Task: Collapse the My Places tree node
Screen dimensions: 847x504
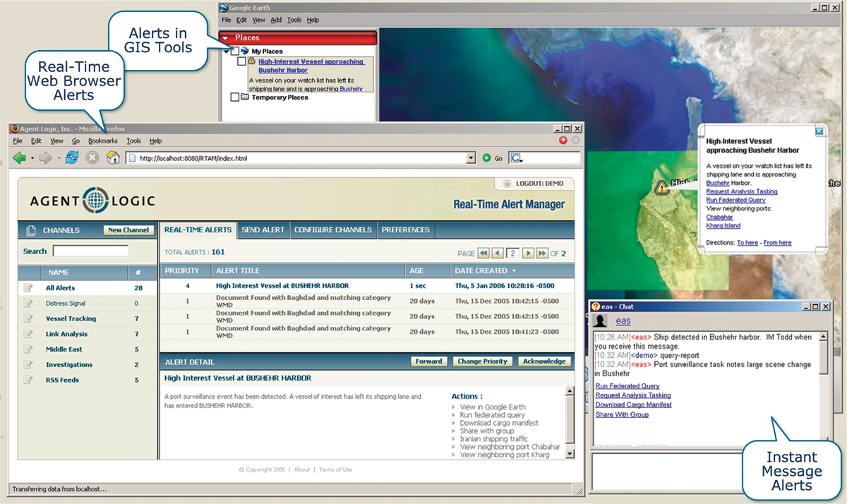Action: (225, 51)
